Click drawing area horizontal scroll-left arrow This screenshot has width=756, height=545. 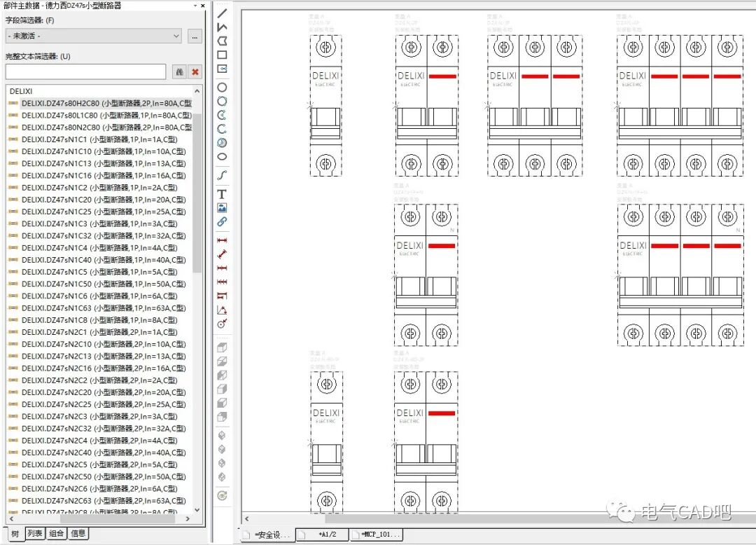[247, 519]
